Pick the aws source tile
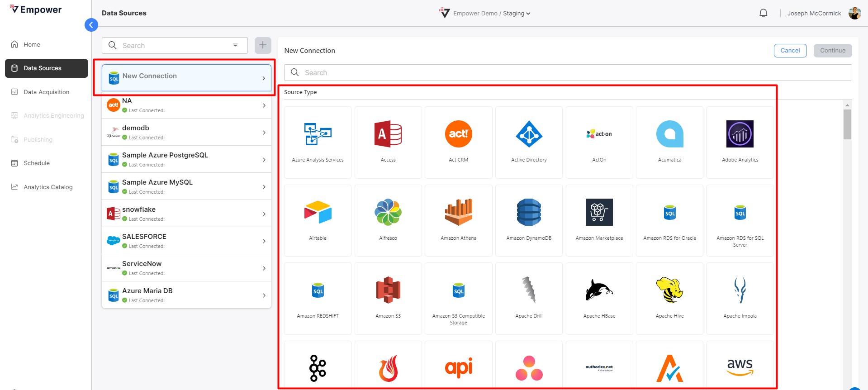The image size is (868, 390). coord(740,366)
